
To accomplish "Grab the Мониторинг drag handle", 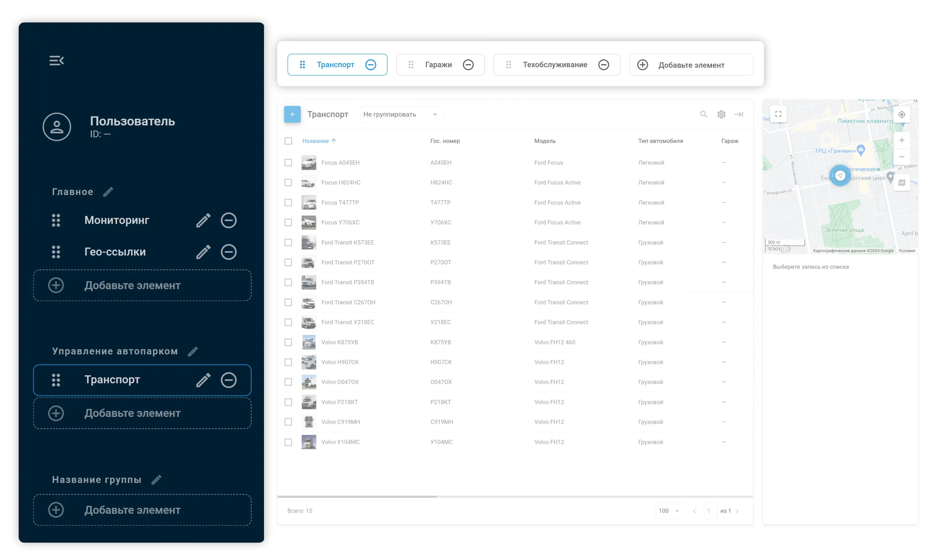I will point(56,220).
